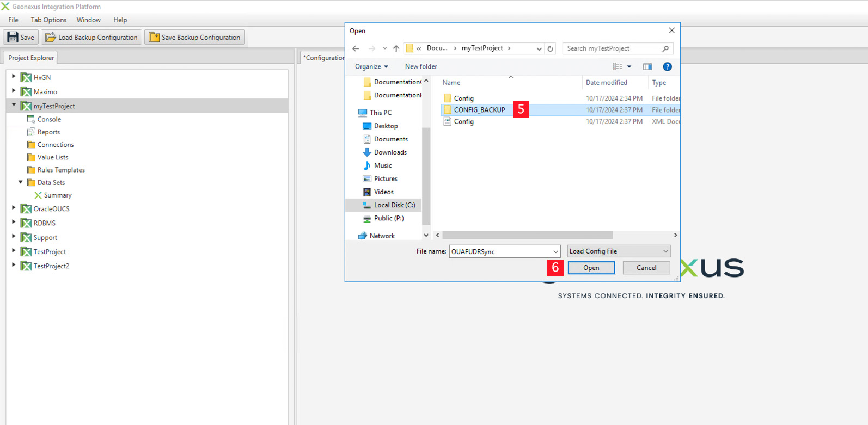Switch to the Project Explorer tab

point(31,58)
